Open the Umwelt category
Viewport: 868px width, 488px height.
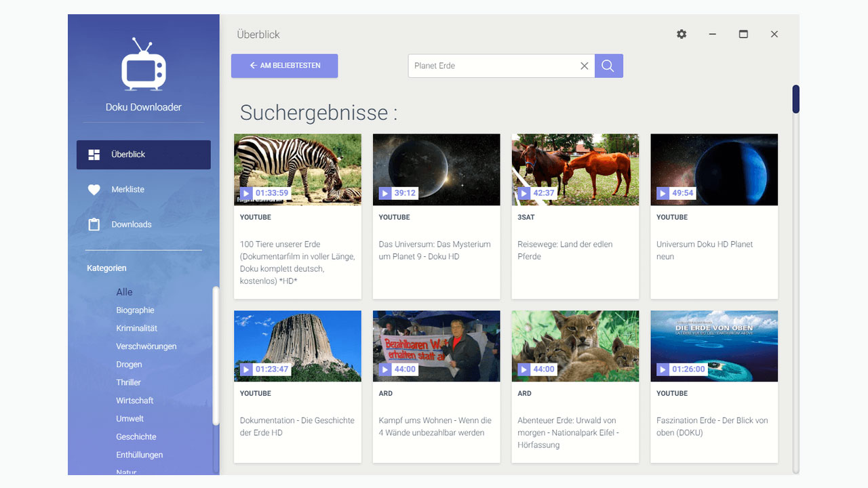(130, 419)
